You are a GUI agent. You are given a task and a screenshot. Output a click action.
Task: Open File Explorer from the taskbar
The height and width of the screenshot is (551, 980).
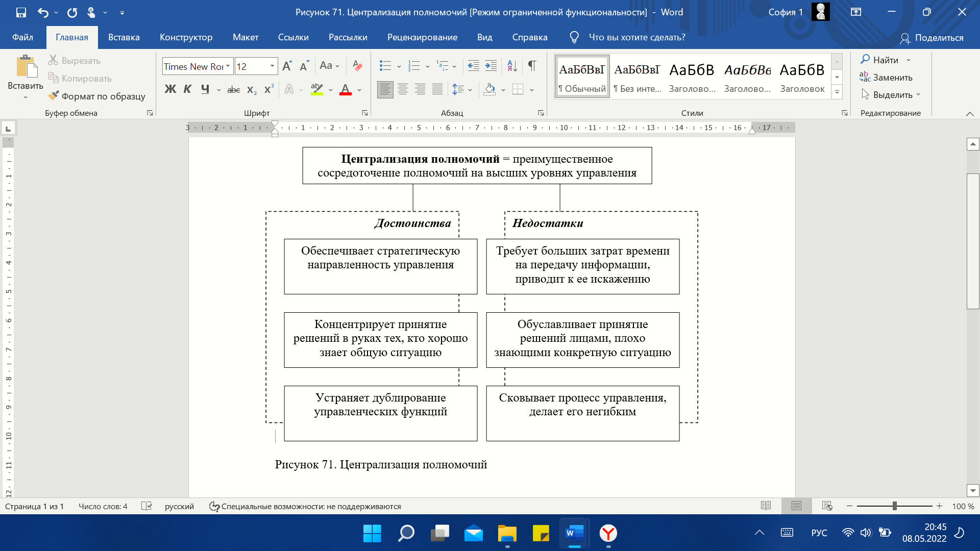pyautogui.click(x=507, y=533)
